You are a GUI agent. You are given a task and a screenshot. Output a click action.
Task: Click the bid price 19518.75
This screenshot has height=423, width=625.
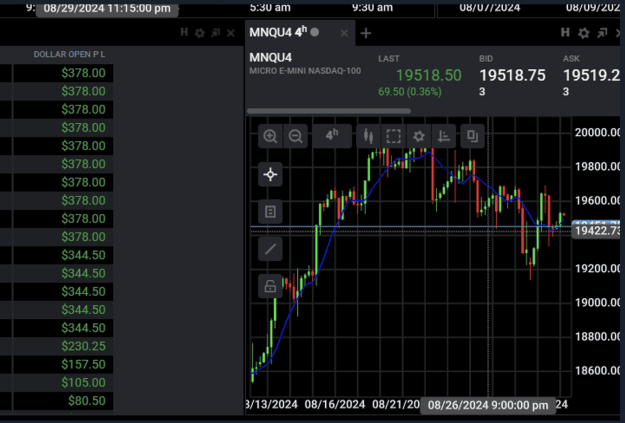pos(512,75)
